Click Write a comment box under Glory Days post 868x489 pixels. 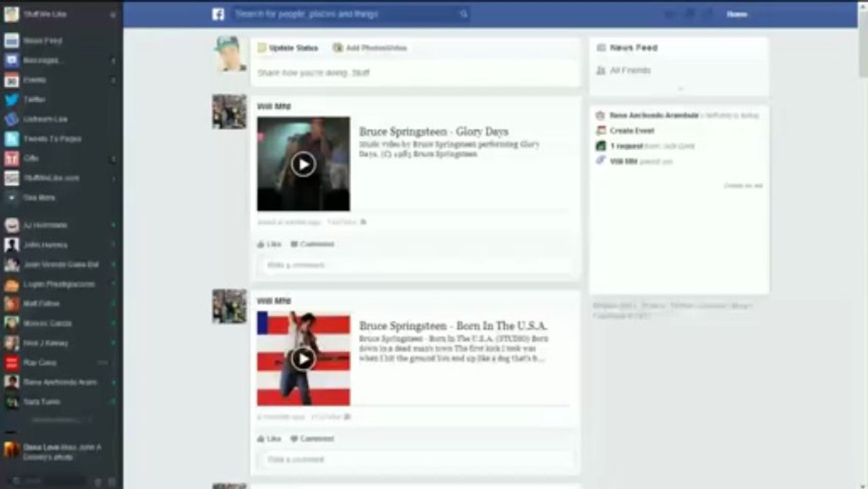[x=415, y=266]
